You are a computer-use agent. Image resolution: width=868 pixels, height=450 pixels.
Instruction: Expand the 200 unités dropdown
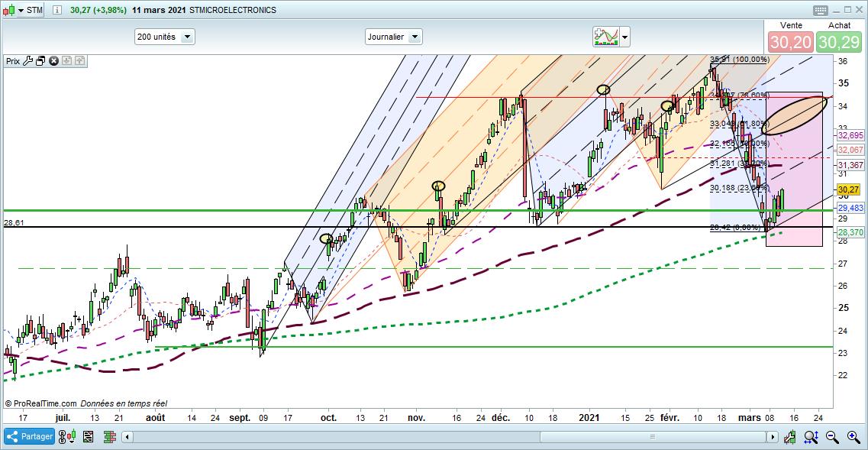165,37
